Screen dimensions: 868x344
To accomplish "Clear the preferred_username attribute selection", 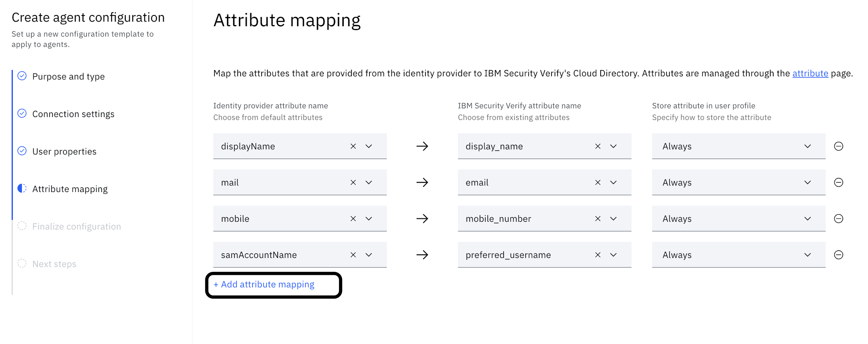I will click(x=597, y=255).
